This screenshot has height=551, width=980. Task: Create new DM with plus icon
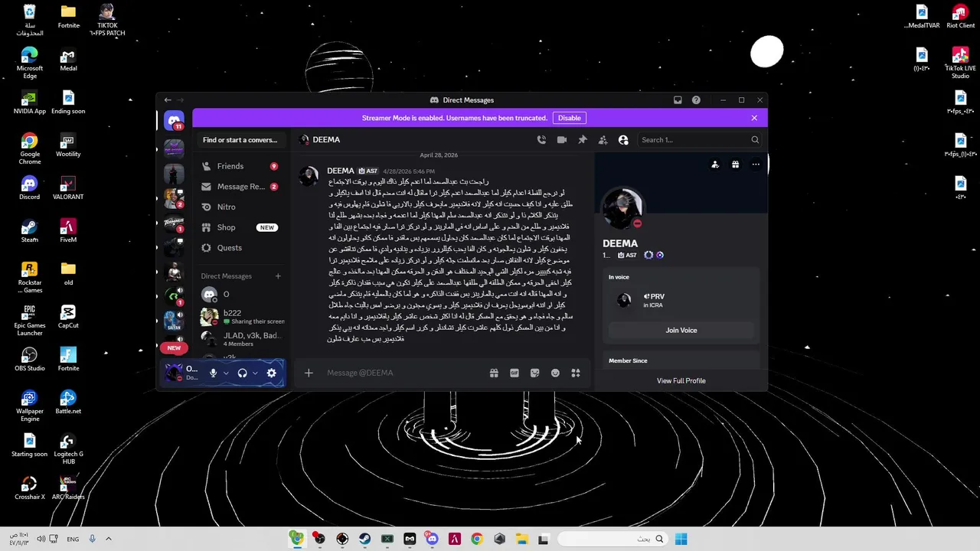278,276
